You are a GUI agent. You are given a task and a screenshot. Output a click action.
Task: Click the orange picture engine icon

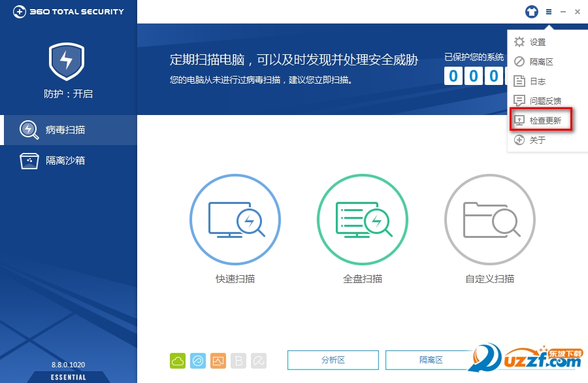[x=218, y=361]
